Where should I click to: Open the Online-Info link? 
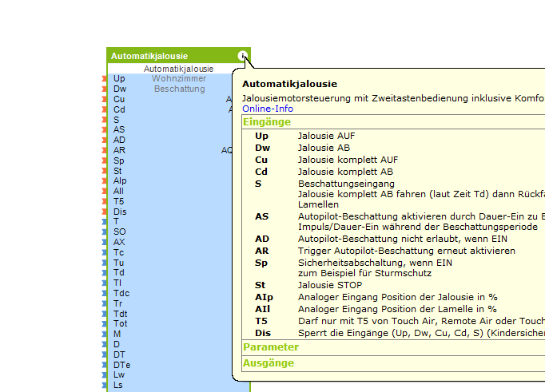[267, 109]
